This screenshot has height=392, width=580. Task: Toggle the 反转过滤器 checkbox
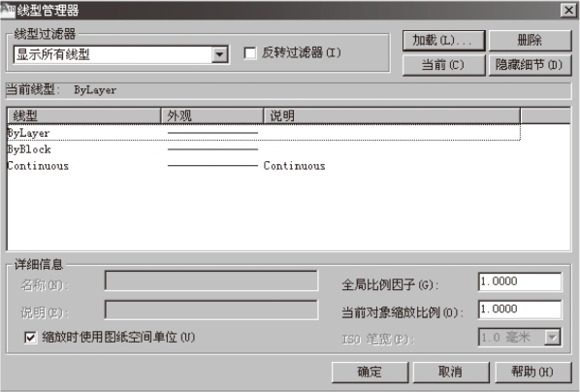(x=250, y=53)
